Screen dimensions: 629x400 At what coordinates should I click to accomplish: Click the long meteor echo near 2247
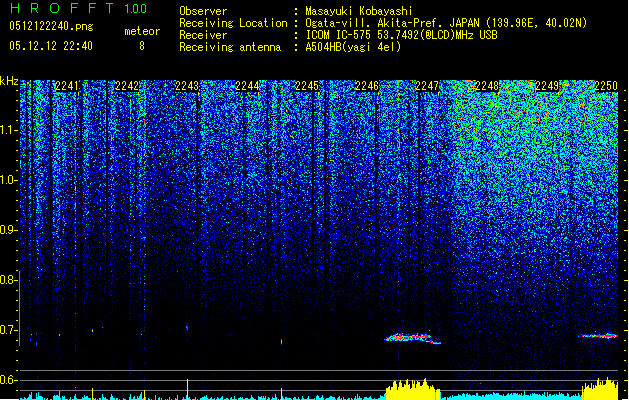pos(412,338)
